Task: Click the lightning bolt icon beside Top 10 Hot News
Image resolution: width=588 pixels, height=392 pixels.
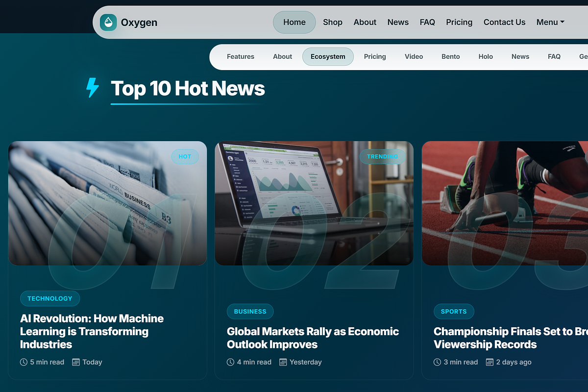Action: pos(92,88)
